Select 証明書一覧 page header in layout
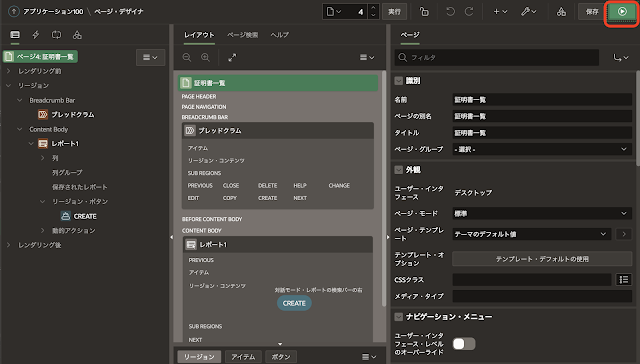The width and height of the screenshot is (640, 364). tap(279, 83)
